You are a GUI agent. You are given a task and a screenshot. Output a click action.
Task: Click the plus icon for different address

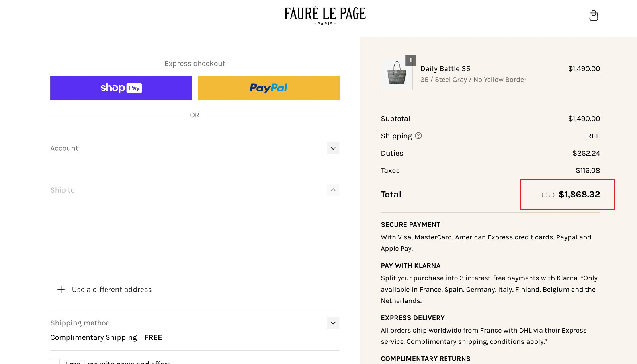pos(61,289)
